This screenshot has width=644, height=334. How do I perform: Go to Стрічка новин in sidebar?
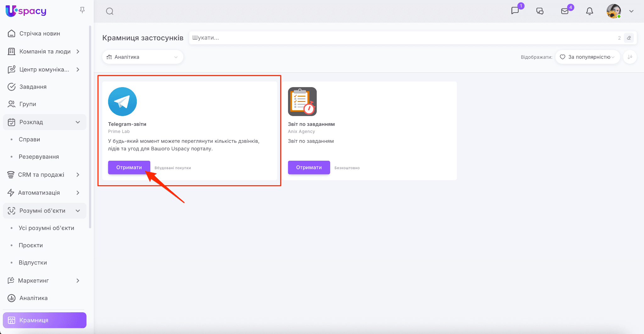pos(40,33)
